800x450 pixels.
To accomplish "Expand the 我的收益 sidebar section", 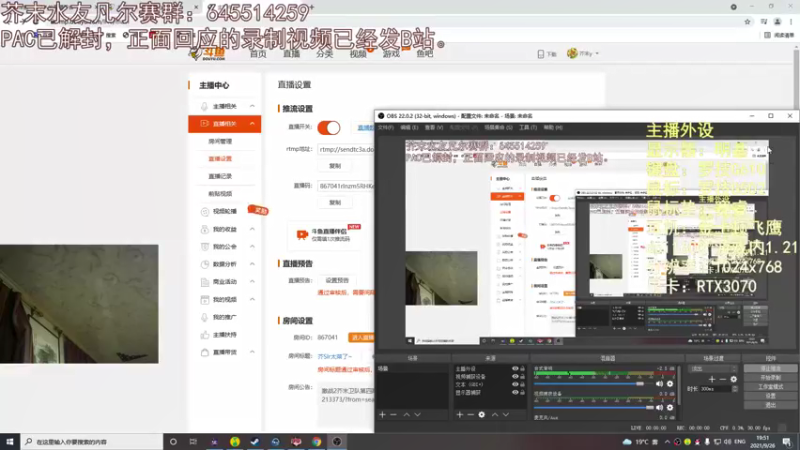I will (252, 229).
